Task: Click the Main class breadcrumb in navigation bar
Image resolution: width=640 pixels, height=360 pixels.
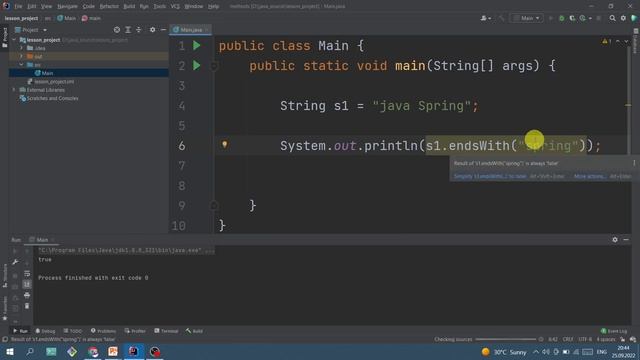Action: 67,18
